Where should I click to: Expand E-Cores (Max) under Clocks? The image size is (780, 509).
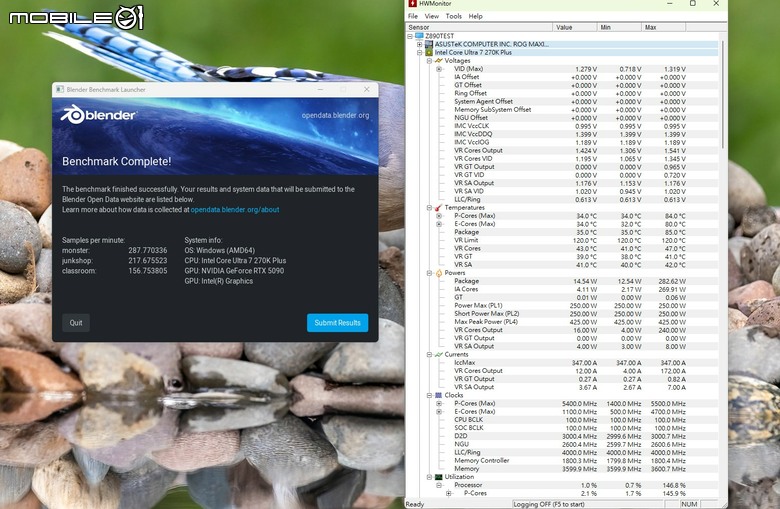[x=439, y=411]
